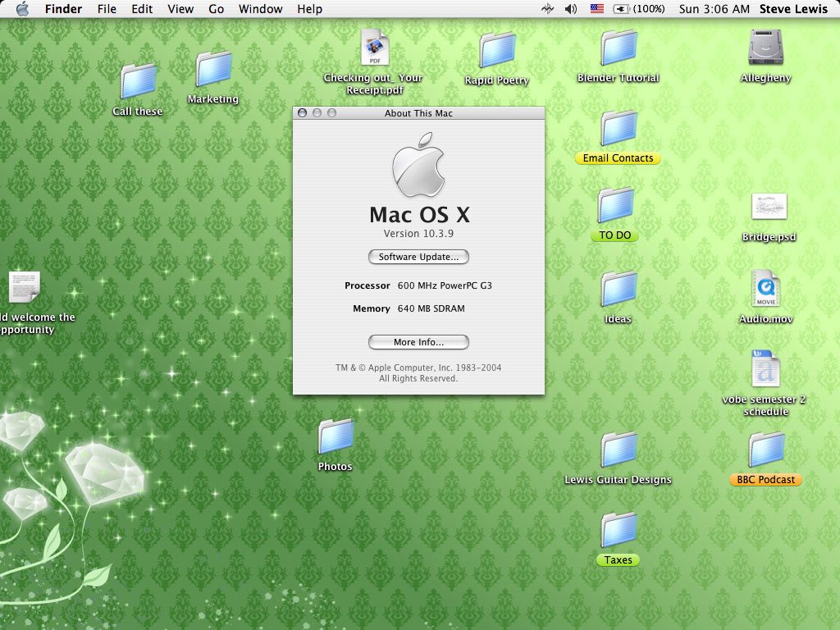
Task: Select the TO DO folder icon
Action: (x=616, y=204)
